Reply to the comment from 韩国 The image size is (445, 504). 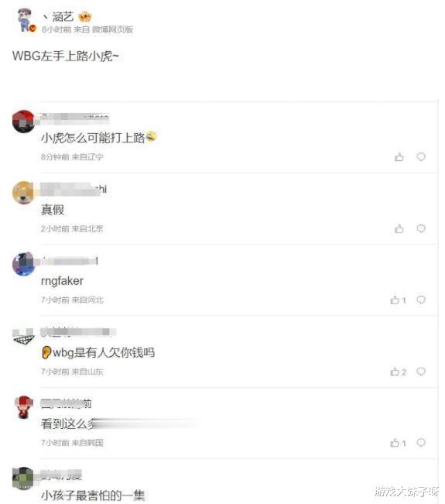[x=421, y=443]
